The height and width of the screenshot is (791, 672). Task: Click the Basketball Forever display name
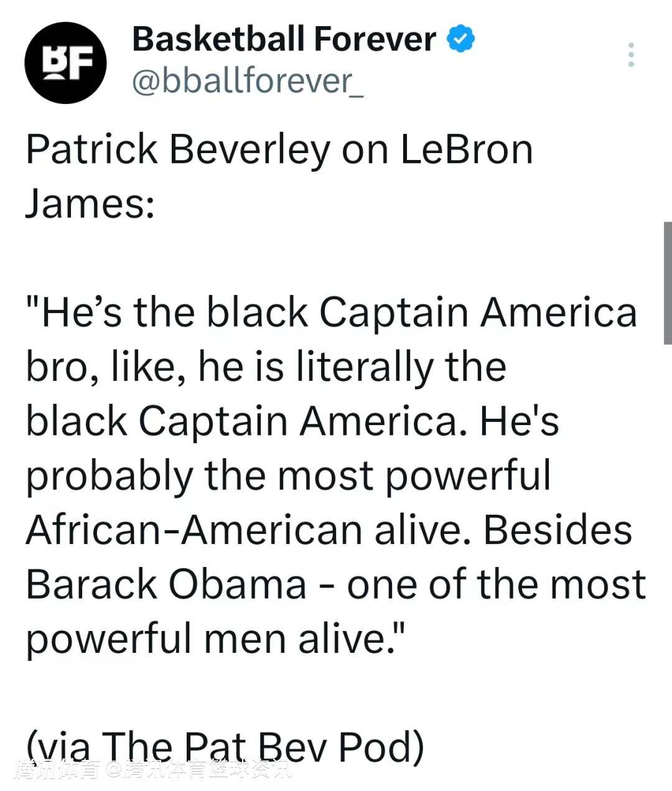click(x=284, y=39)
